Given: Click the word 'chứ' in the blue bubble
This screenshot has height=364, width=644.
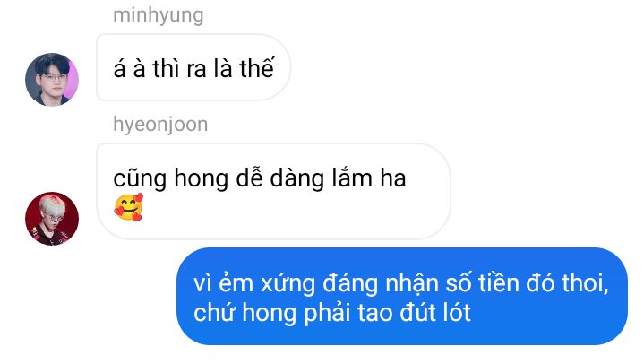Looking at the screenshot, I should pos(214,313).
